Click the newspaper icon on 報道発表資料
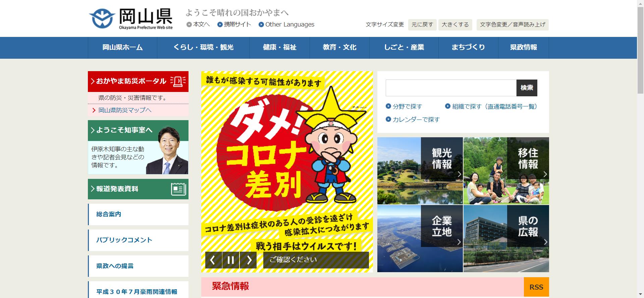This screenshot has width=644, height=298. (x=178, y=189)
